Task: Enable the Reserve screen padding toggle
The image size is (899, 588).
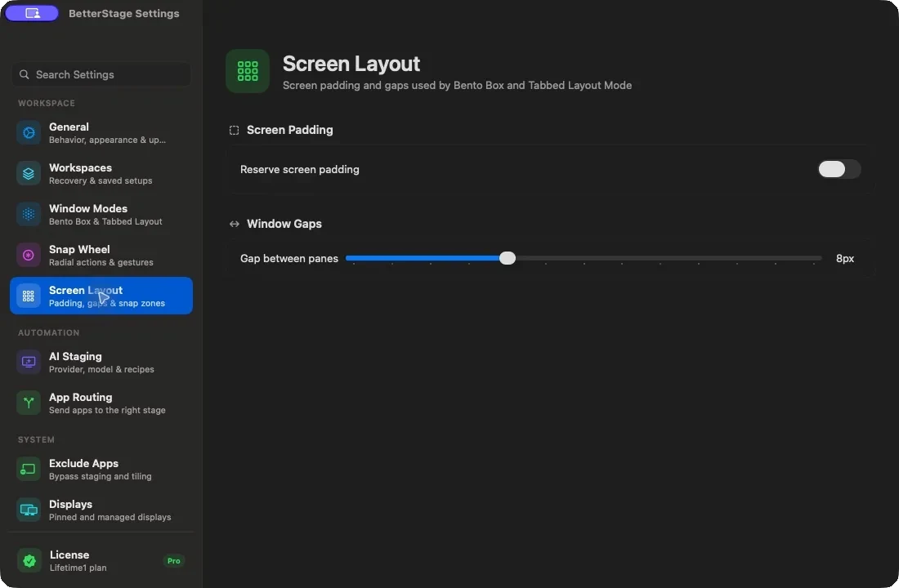Action: tap(839, 169)
